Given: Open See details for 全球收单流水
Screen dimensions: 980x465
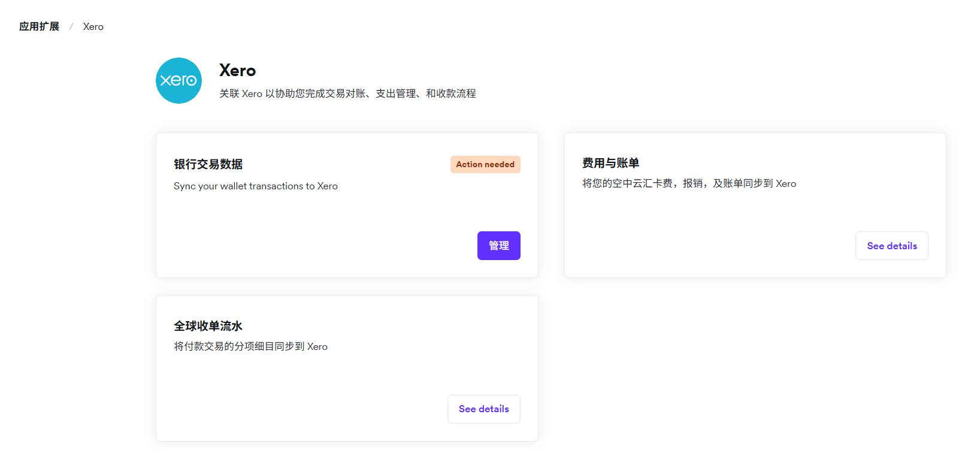Looking at the screenshot, I should [483, 409].
